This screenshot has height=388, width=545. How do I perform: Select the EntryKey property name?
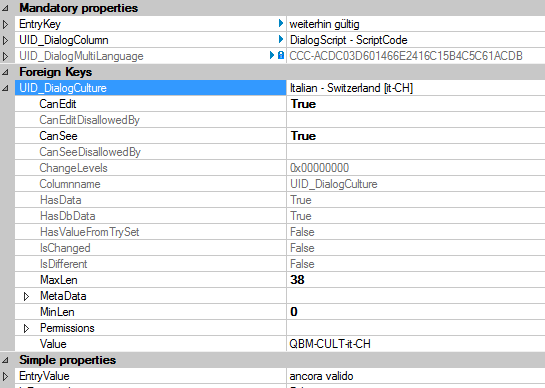tap(40, 24)
